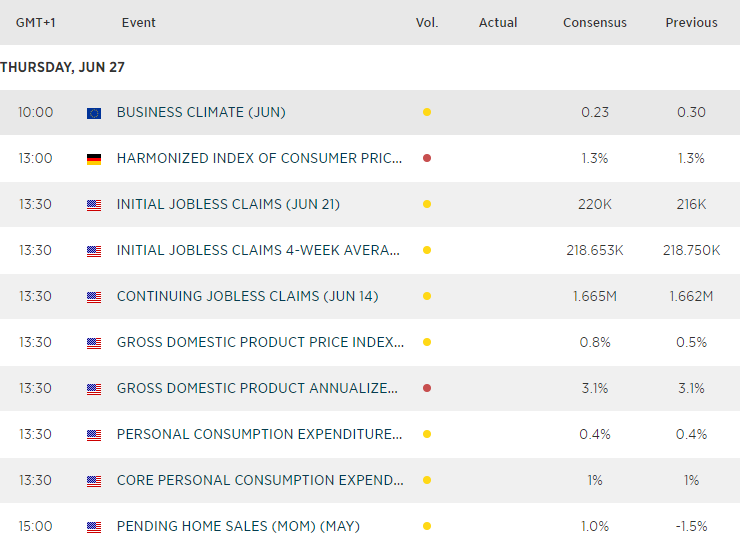740x553 pixels.
Task: Click the GMT+1 timezone header
Action: 36,22
